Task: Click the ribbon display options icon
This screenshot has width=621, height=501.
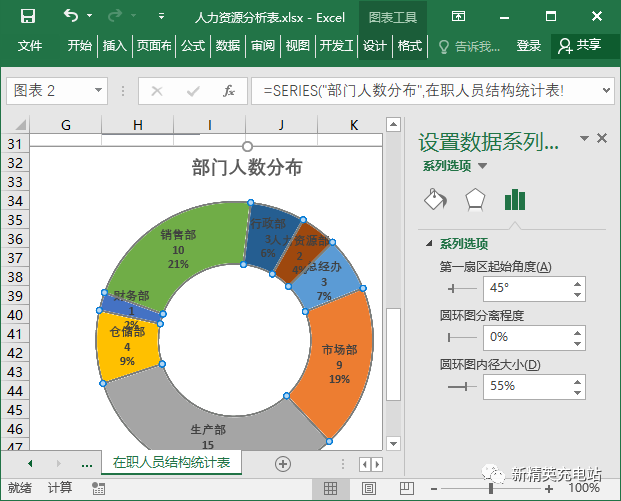Action: click(x=458, y=16)
